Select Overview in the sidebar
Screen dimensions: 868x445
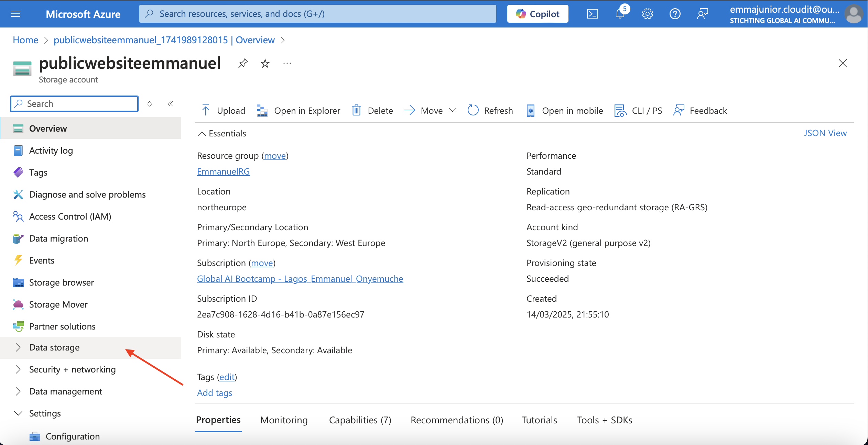(x=91, y=129)
